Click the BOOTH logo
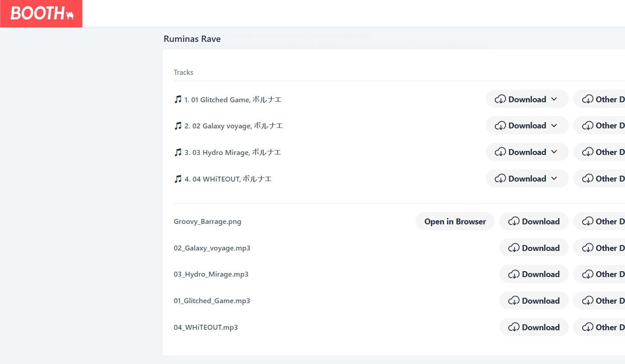The image size is (625, 364). 41,14
